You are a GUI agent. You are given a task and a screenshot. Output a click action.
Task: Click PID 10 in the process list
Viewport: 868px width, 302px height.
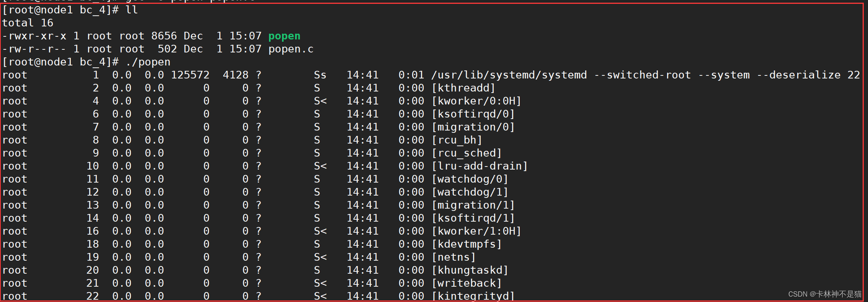pos(93,166)
